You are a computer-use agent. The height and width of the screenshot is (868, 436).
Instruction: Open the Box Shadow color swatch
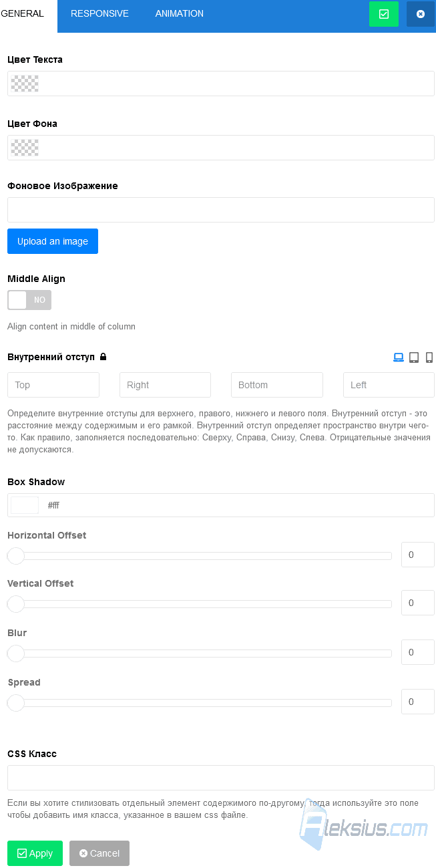point(25,505)
